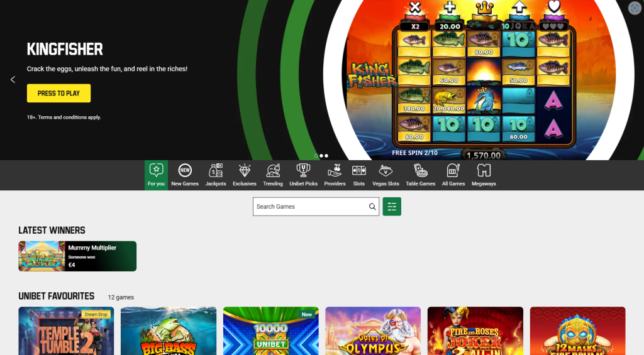Viewport: 644px width, 355px height.
Task: Click PRESS TO PLAY button
Action: (58, 93)
